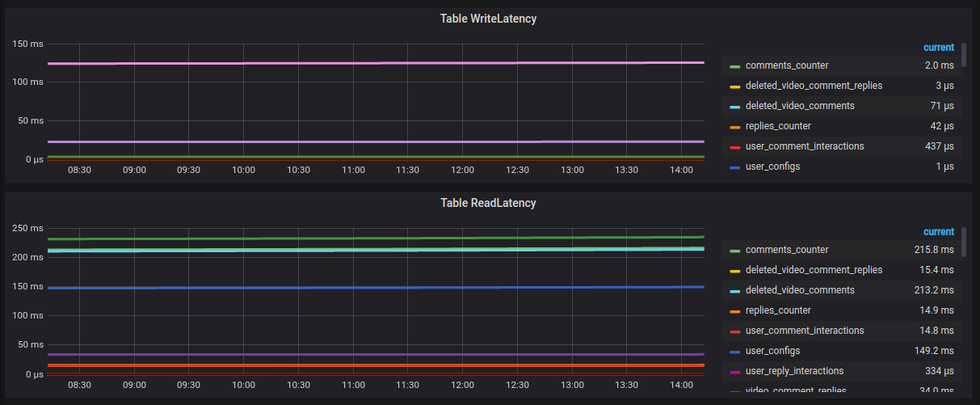Click the purple line near 34 ms in ReadLatency chart
The height and width of the screenshot is (405, 980).
[376, 354]
